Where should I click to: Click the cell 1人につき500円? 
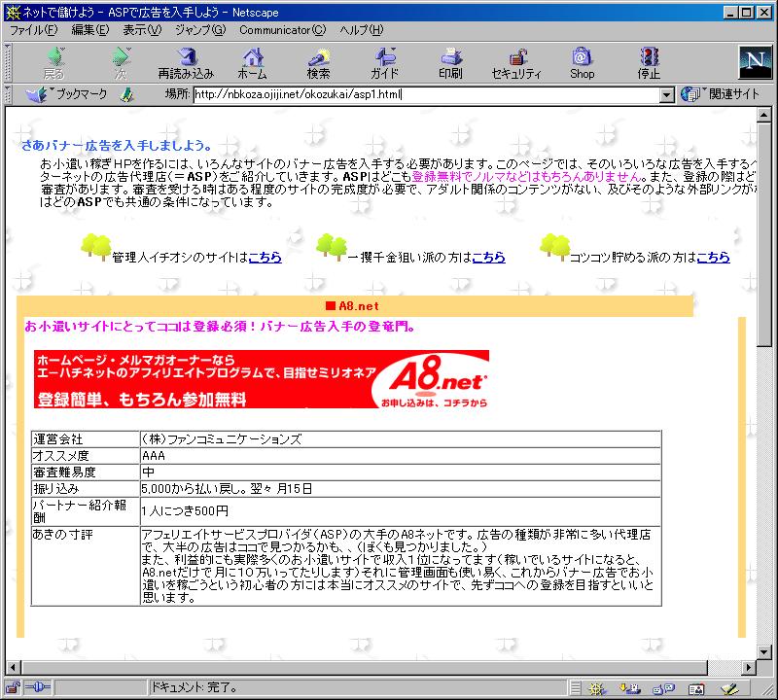(401, 511)
